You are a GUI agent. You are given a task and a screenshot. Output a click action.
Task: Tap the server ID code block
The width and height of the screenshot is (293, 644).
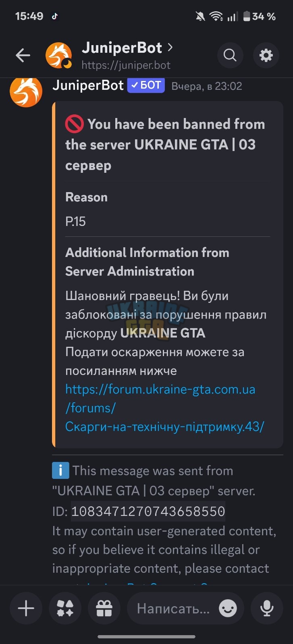click(x=148, y=511)
